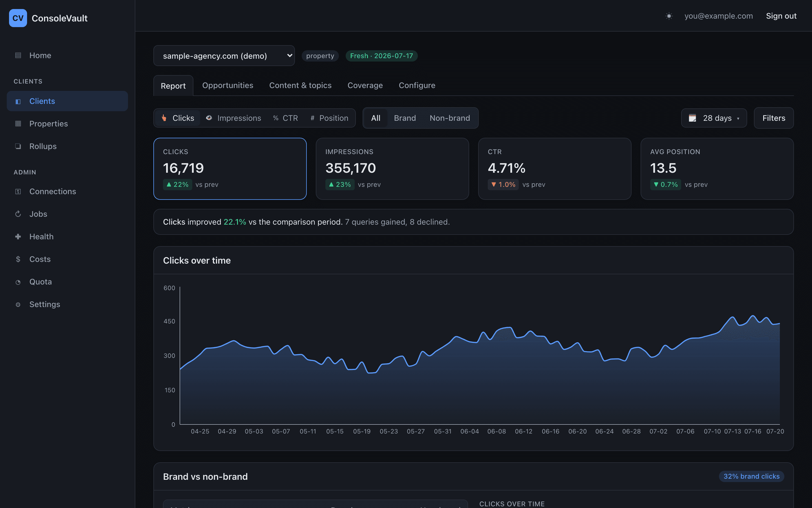
Task: Click the 04-25 date on chart axis
Action: (x=200, y=432)
